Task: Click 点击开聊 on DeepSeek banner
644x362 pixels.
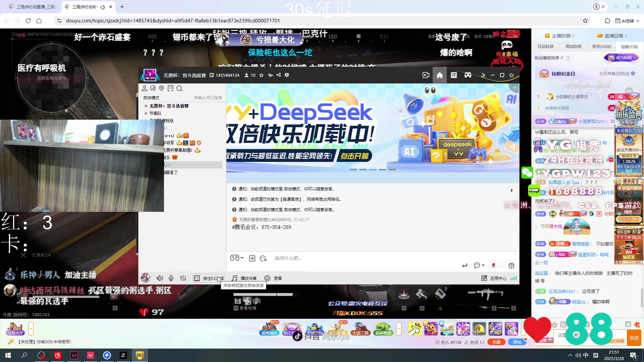Action: click(354, 156)
